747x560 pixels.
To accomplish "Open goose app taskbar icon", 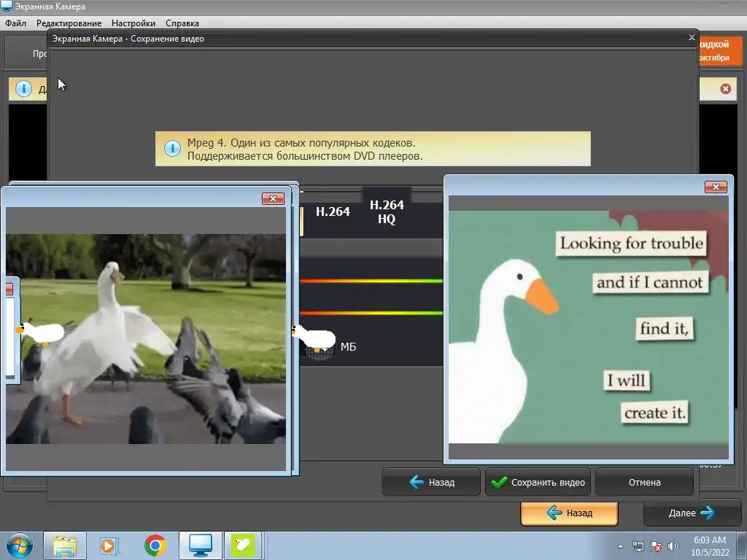I will click(242, 545).
